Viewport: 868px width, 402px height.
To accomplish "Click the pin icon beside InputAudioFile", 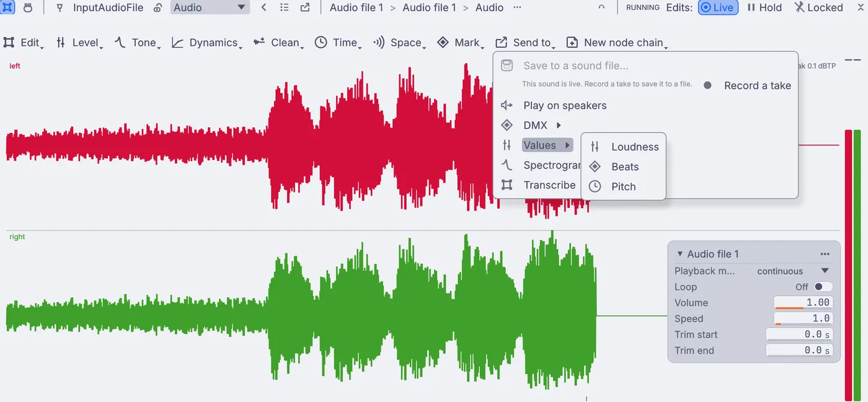I will [60, 8].
